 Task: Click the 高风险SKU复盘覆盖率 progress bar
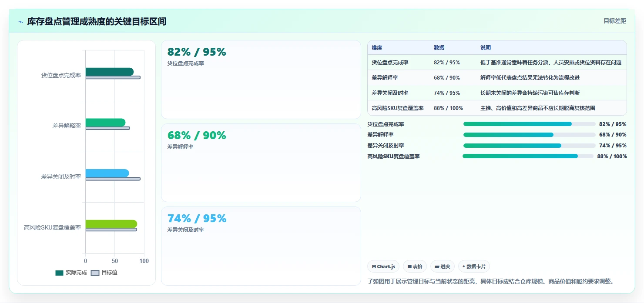528,156
